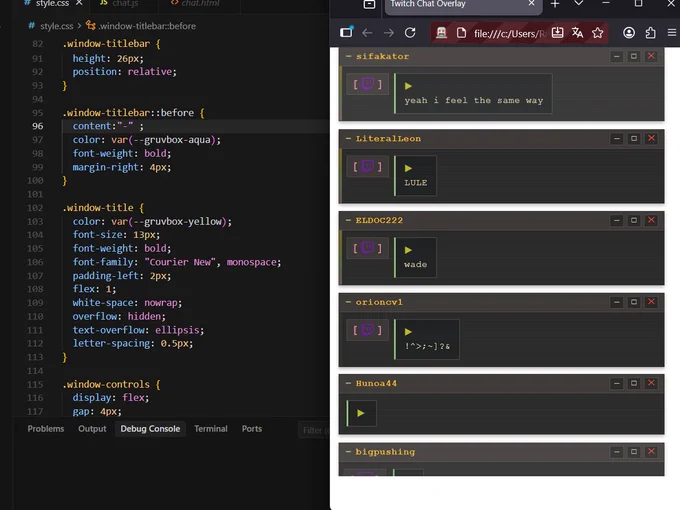Open the translate page icon
Viewport: 680px width, 510px height.
coord(577,33)
